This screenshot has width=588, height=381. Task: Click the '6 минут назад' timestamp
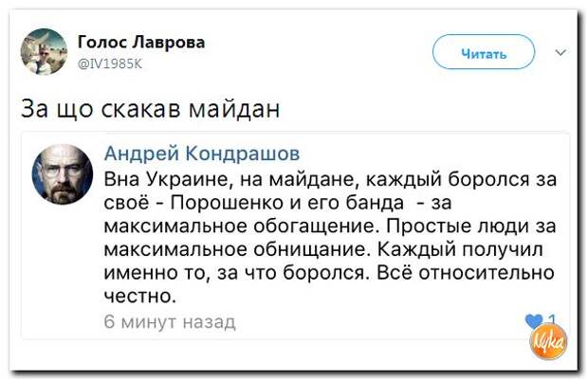pos(170,321)
